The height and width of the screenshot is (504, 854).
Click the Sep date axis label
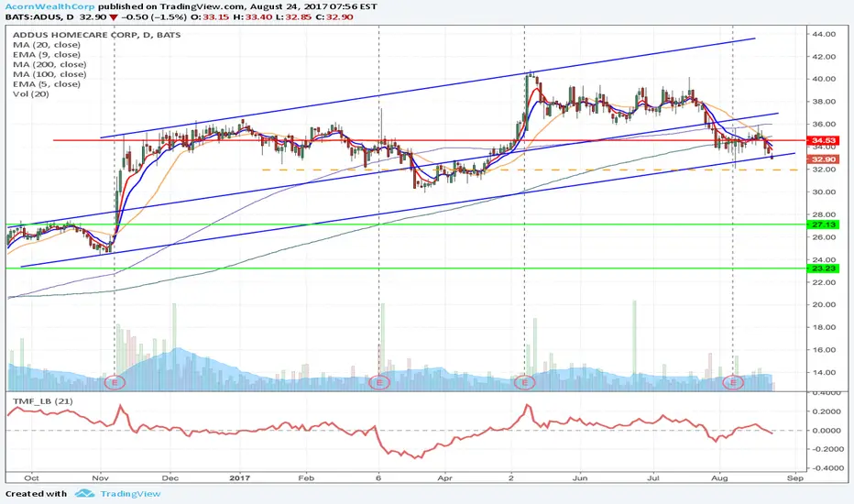point(795,477)
